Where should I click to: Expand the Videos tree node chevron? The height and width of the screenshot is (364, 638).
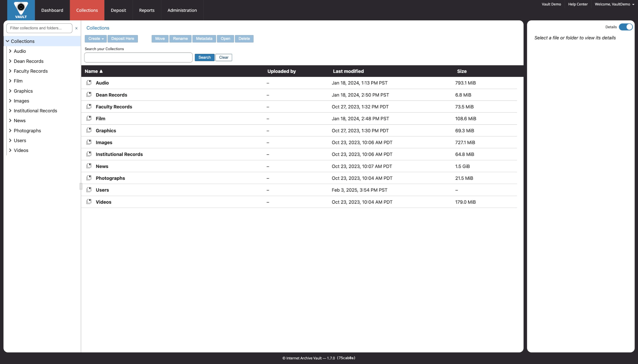pyautogui.click(x=10, y=150)
